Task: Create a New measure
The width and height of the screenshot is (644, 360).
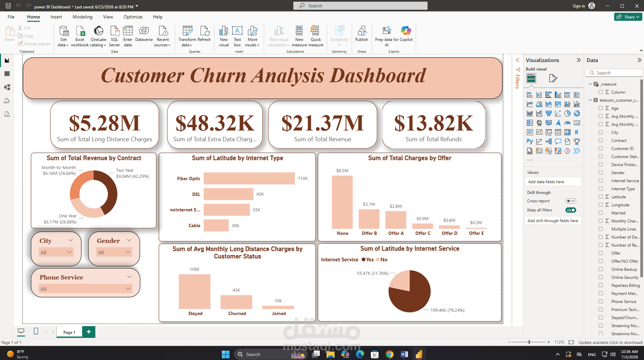Action: point(299,36)
